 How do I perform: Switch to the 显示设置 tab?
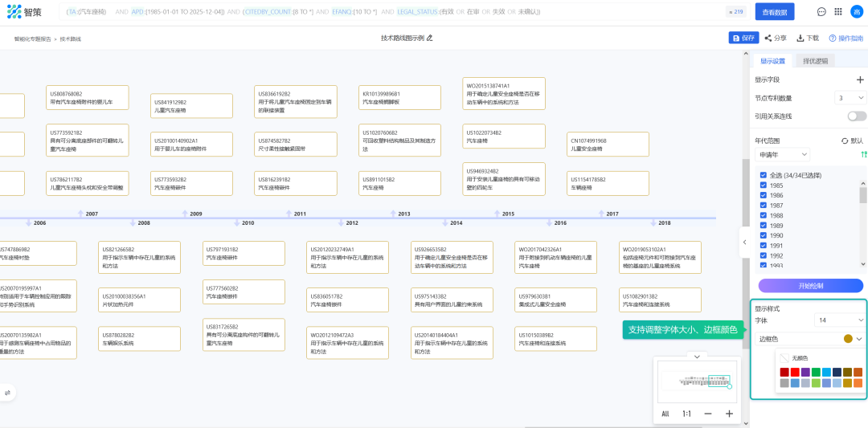[772, 61]
